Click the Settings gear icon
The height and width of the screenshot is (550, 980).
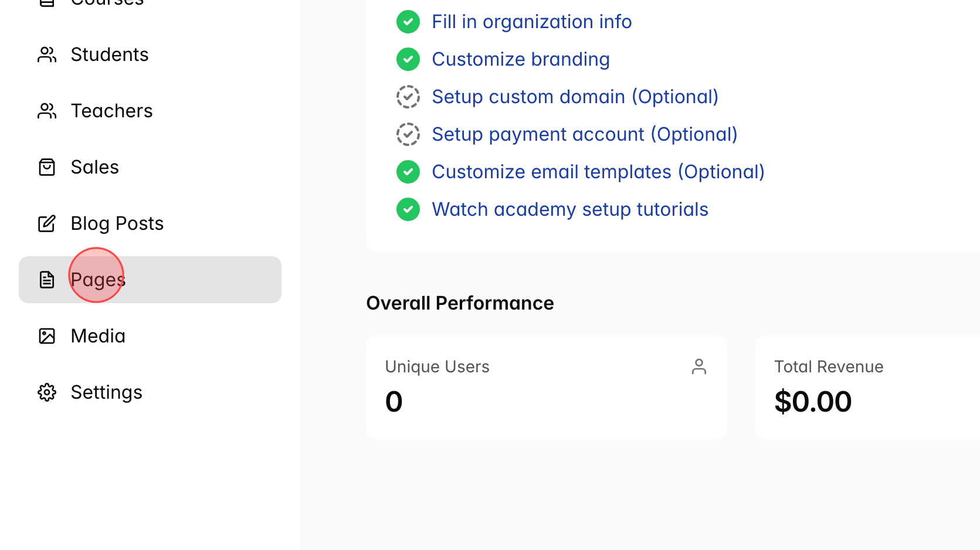coord(47,392)
